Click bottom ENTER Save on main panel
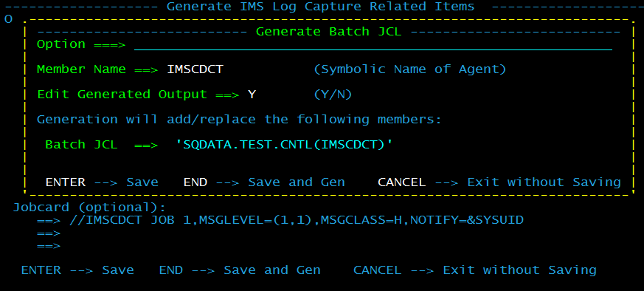The image size is (644, 291). click(x=77, y=270)
